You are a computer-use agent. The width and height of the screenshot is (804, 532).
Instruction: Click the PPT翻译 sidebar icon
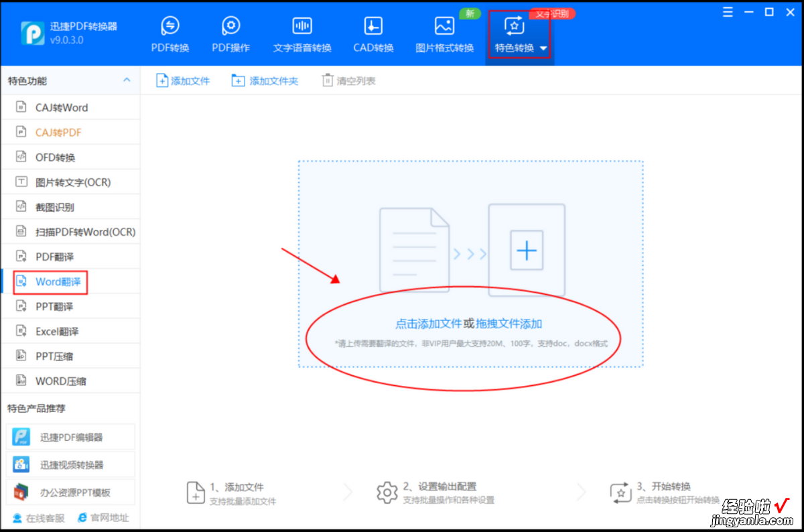[x=21, y=306]
